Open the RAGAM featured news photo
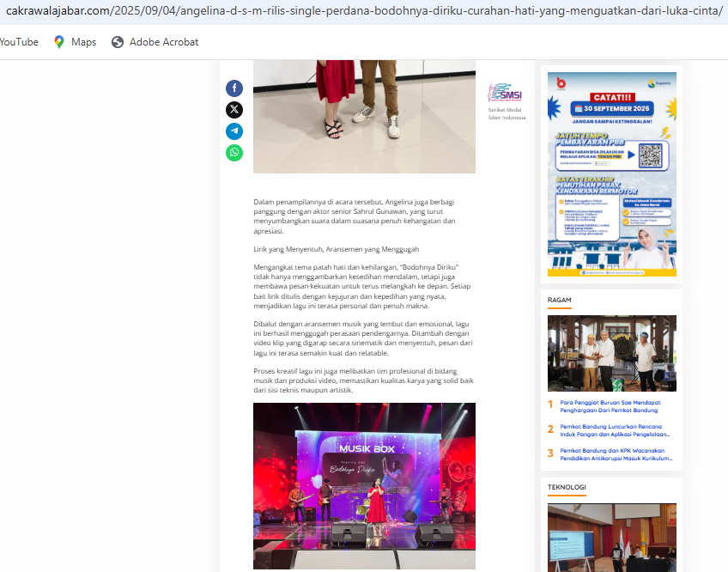This screenshot has width=728, height=572. click(x=611, y=353)
